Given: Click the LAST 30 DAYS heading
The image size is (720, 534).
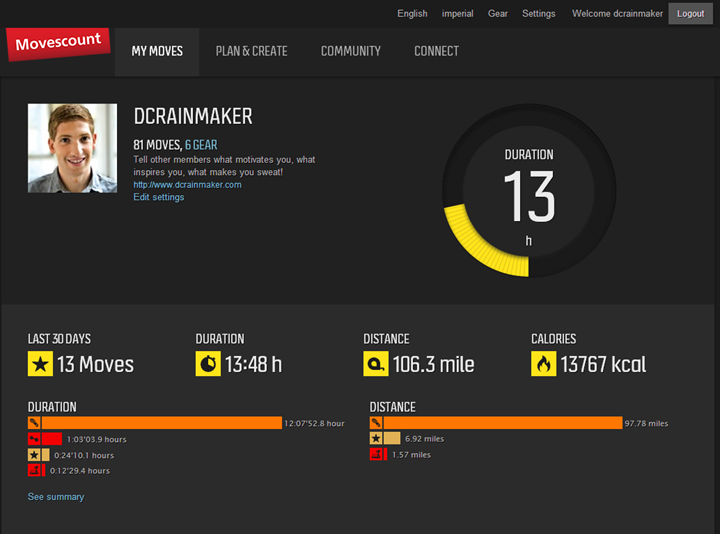Looking at the screenshot, I should coord(59,339).
